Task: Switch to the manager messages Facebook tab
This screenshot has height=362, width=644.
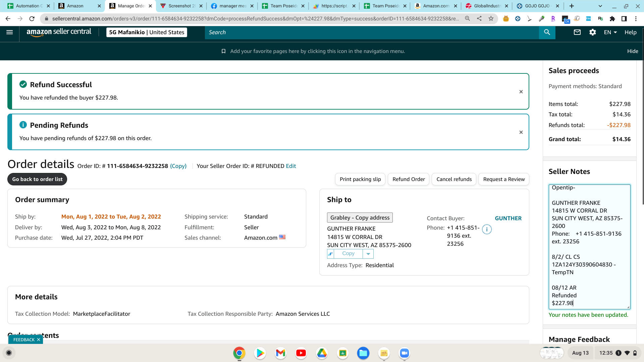Action: pos(232,6)
